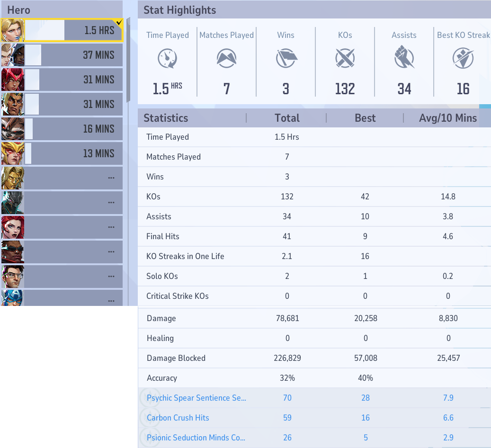The width and height of the screenshot is (491, 448).
Task: Choose the gold-masked hero portrait with no playtime
Action: point(12,178)
